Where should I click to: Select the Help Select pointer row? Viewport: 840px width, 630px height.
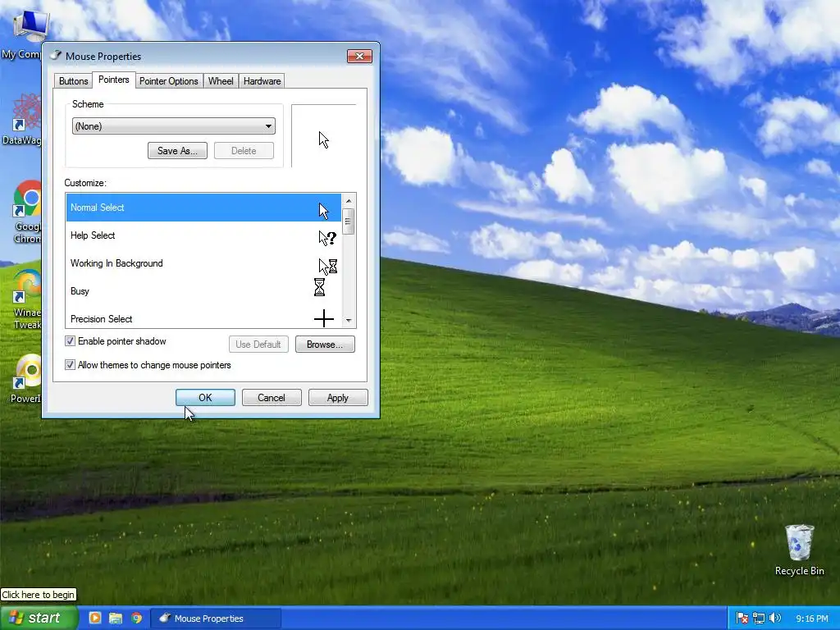tap(203, 235)
